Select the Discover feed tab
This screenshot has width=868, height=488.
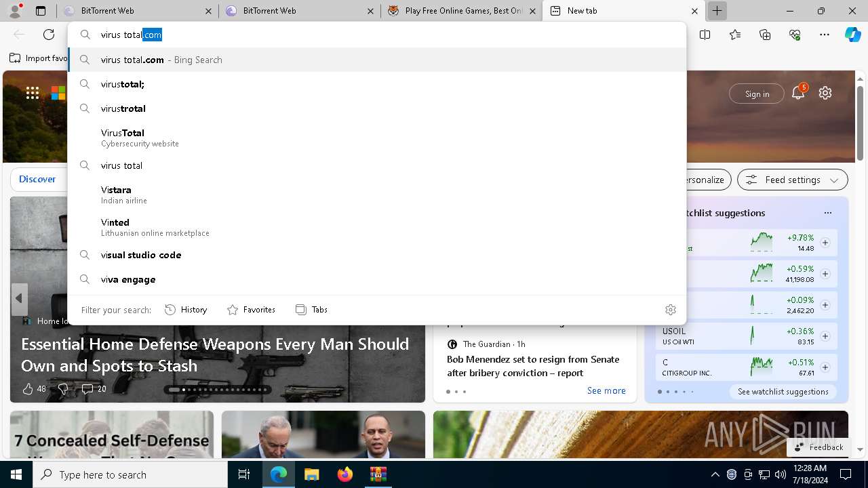pos(37,180)
